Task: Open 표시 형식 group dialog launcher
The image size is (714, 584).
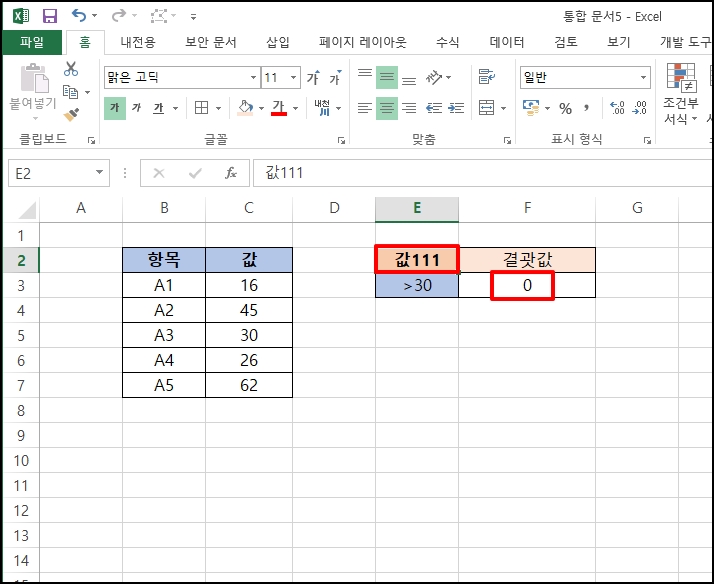Action: 647,141
